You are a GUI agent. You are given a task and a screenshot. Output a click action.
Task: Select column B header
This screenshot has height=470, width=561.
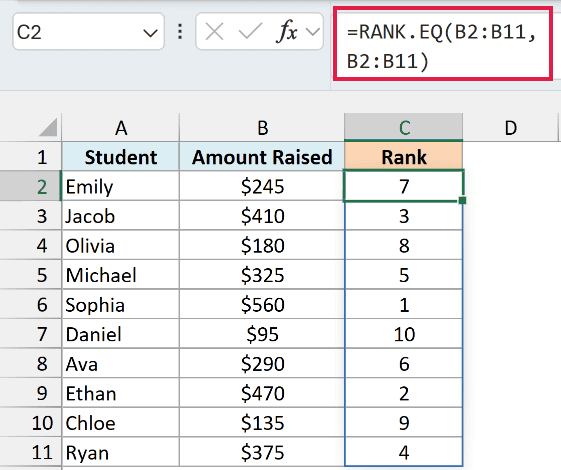click(x=262, y=127)
